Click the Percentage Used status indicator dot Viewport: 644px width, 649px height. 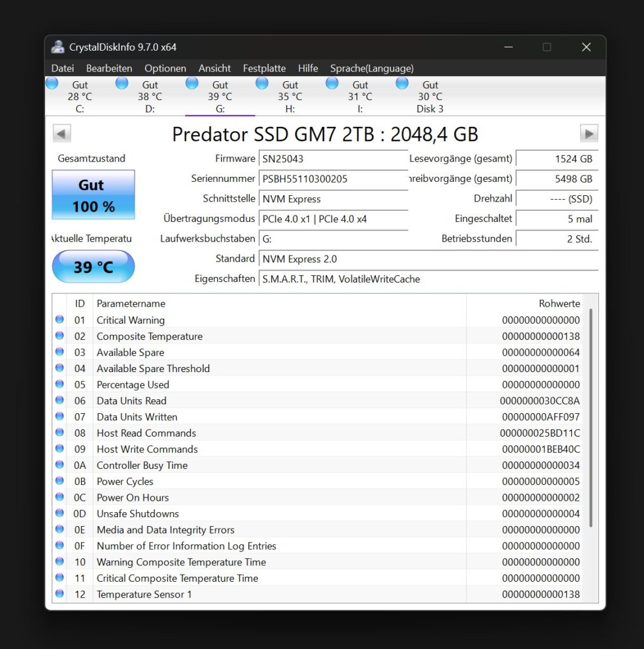pos(60,384)
